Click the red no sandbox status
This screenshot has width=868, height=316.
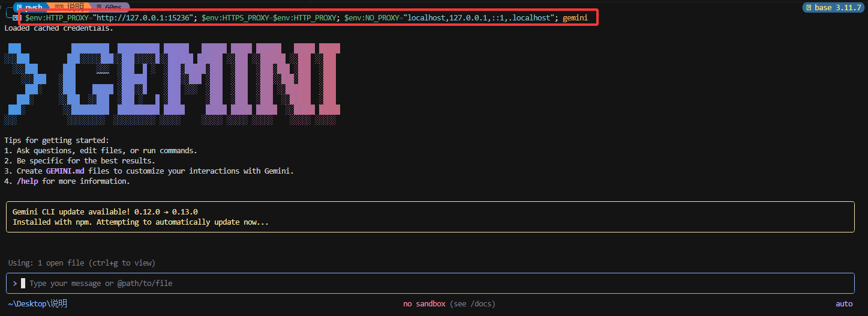(424, 304)
